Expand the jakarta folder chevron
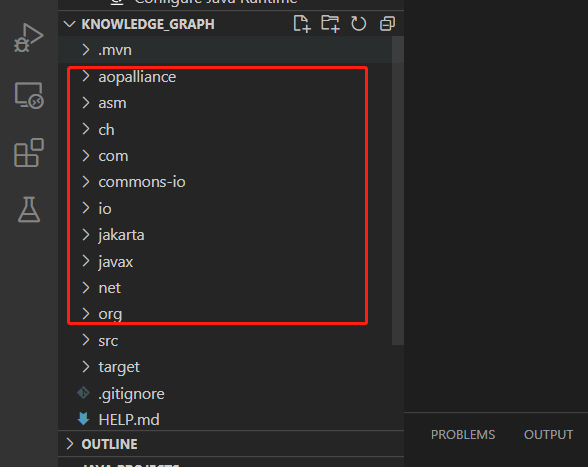The image size is (588, 467). point(86,235)
